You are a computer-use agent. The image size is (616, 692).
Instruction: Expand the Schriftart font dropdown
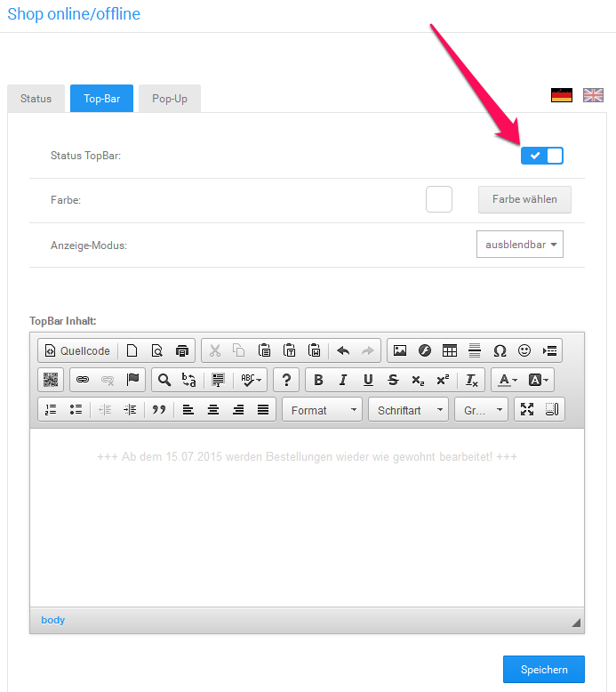[x=408, y=410]
